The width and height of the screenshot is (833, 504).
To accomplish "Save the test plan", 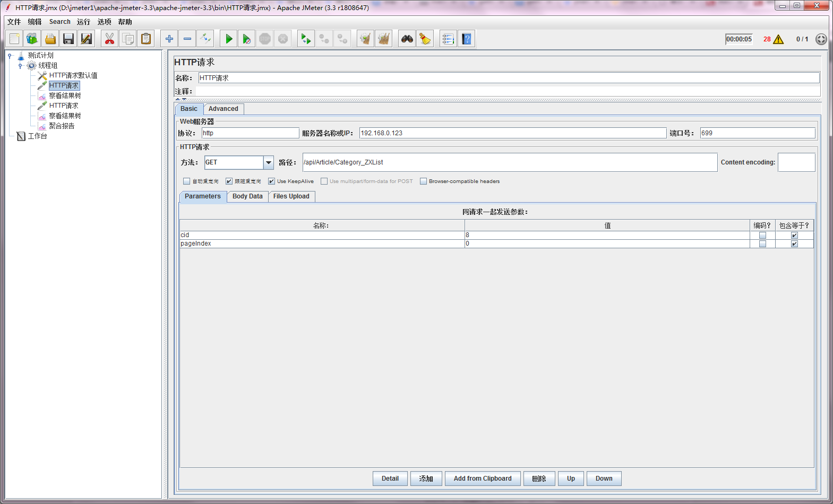I will tap(68, 39).
